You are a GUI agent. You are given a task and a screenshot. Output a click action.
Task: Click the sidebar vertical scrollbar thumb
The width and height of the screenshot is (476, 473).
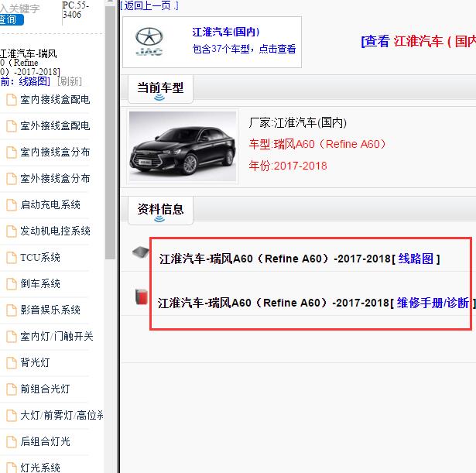tap(110, 132)
